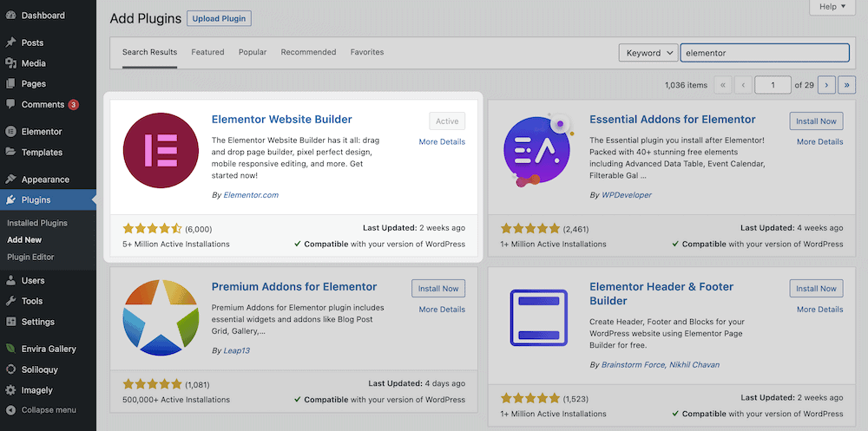Click the Header & Footer Builder logo
Image resolution: width=868 pixels, height=431 pixels.
(539, 317)
